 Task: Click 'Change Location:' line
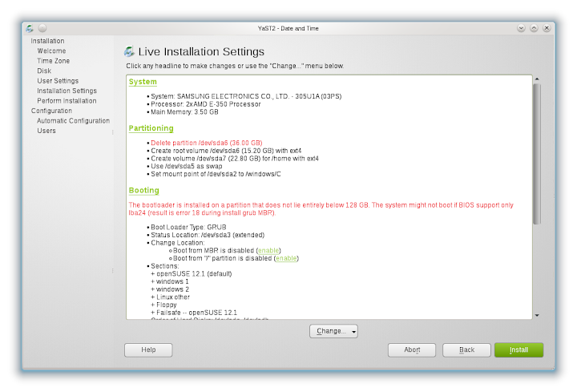click(x=178, y=243)
